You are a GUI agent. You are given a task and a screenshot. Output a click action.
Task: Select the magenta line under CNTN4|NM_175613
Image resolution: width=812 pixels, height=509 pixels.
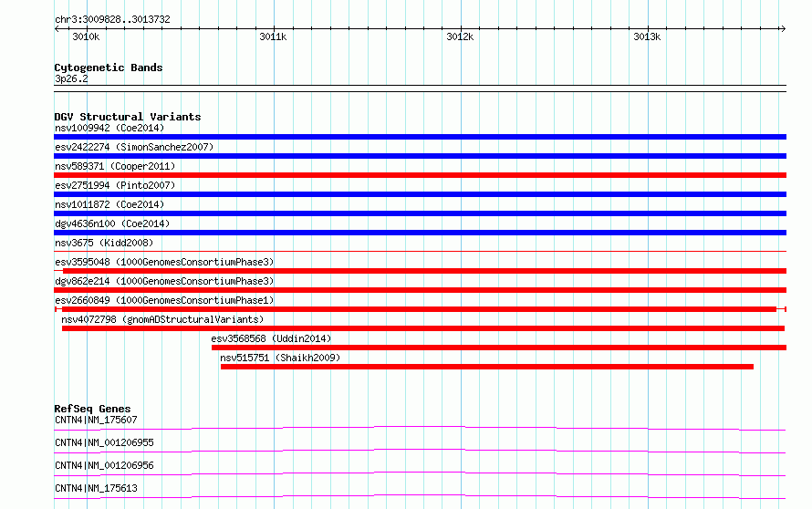click(420, 496)
